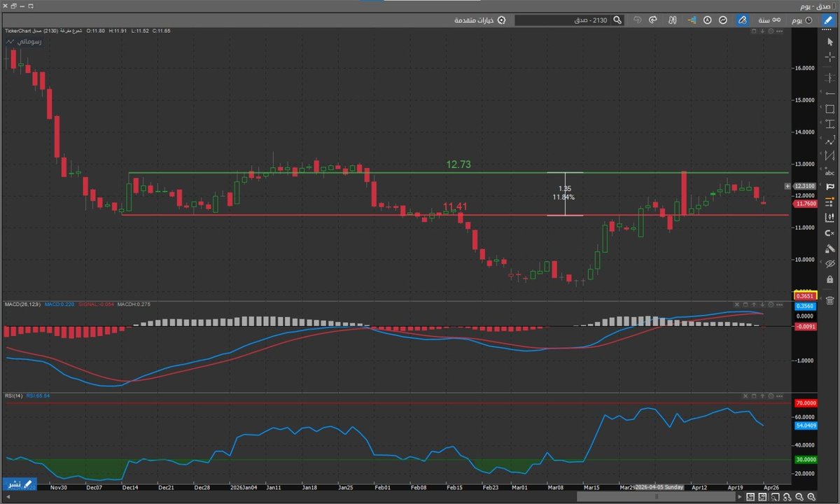
Task: Maximize the RSI indicator panel
Action: [x=755, y=396]
